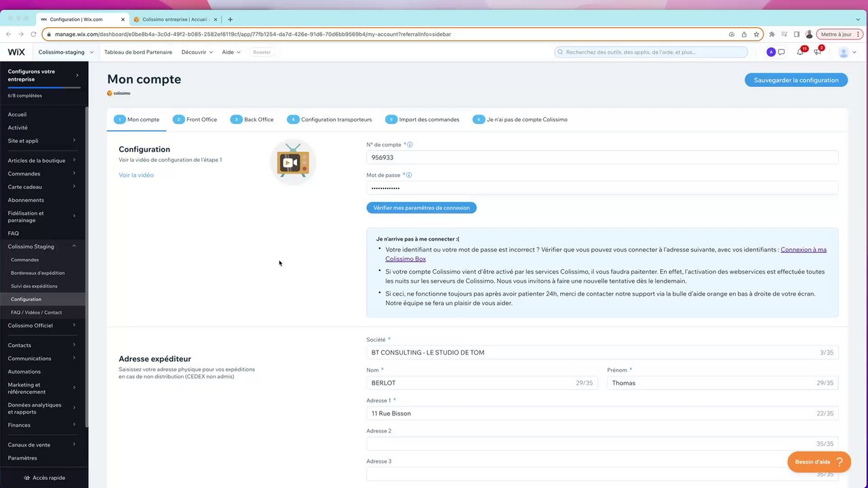Open Connexion à ma Colissimo Box link

[606, 254]
